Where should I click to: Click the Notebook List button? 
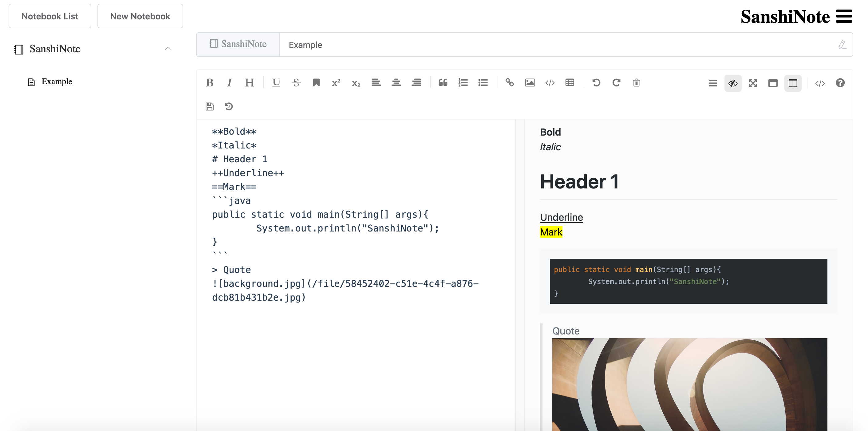50,16
